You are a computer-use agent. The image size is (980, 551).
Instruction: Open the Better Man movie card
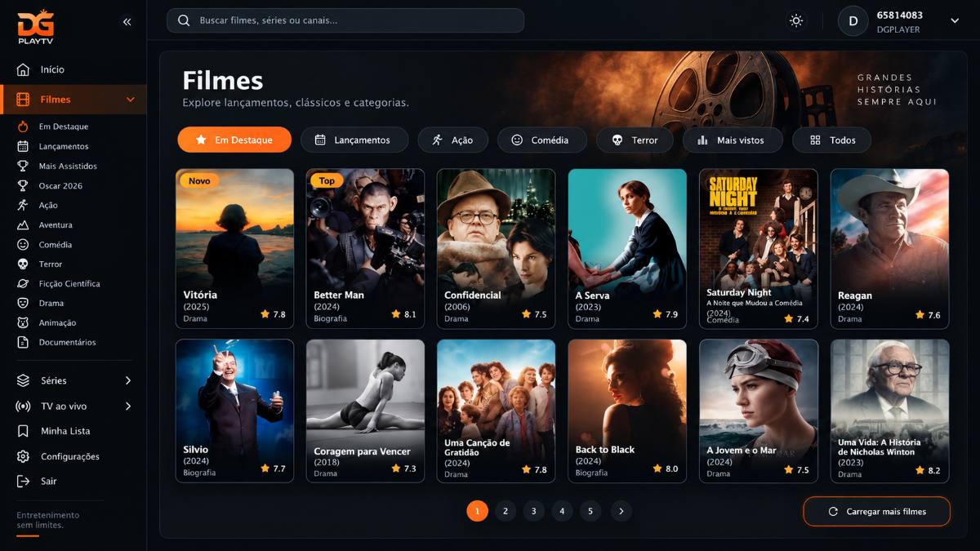point(365,248)
